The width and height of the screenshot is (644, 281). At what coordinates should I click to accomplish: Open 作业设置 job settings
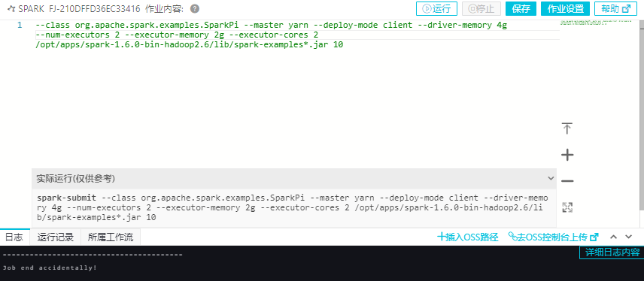(565, 8)
